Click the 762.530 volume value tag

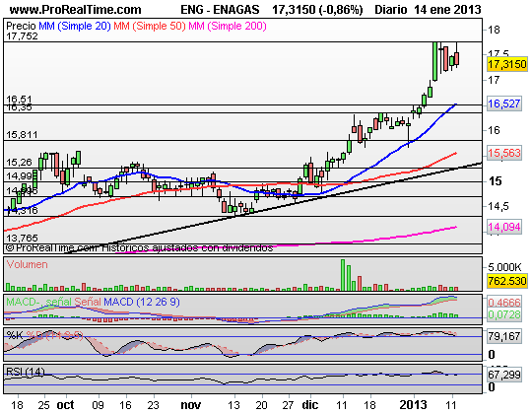tap(507, 281)
